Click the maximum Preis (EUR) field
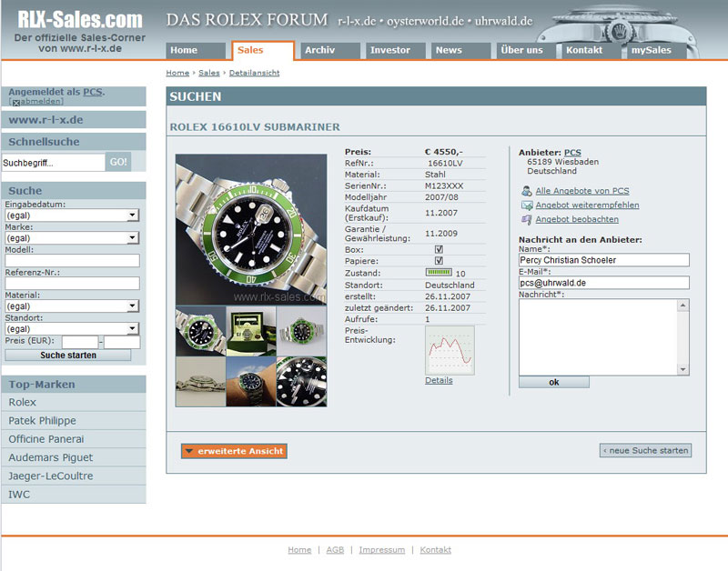728x571 pixels. point(122,342)
